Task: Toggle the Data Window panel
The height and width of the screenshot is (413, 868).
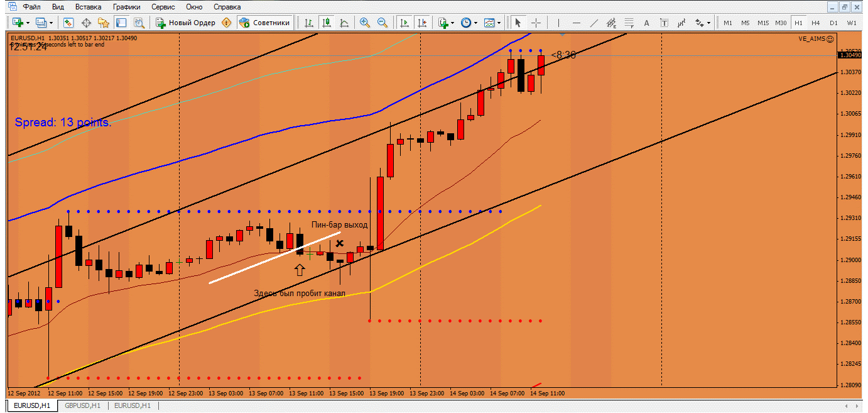Action: pos(85,23)
